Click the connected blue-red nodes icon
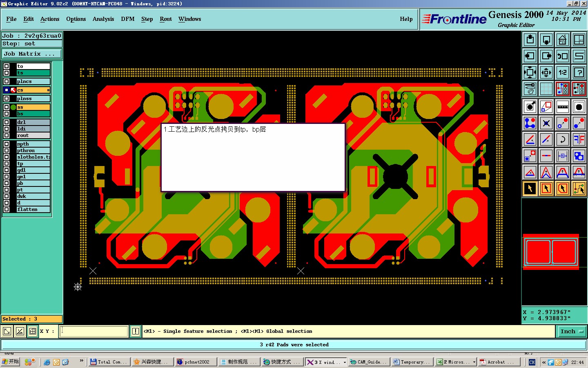 point(530,123)
